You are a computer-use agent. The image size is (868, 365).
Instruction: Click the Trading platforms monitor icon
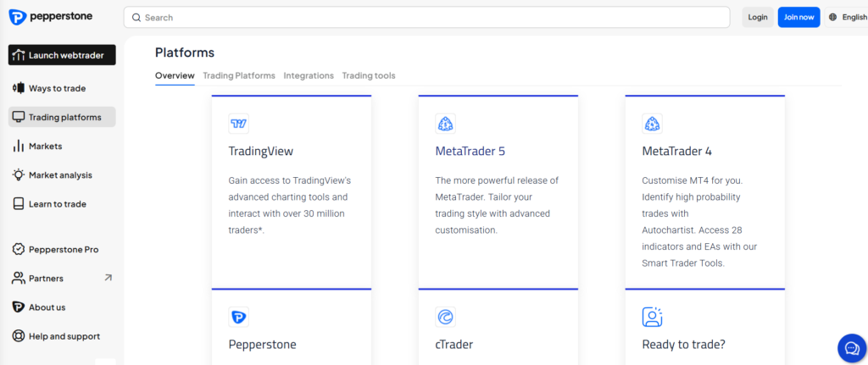point(19,117)
